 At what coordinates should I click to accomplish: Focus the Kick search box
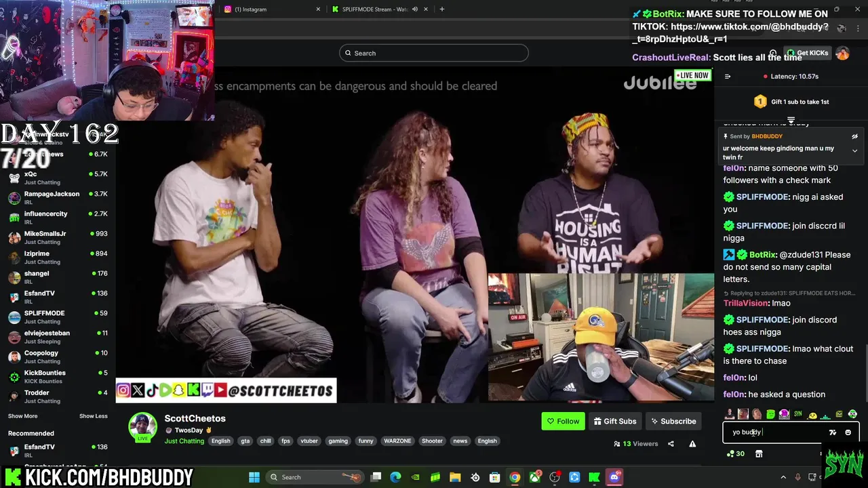(434, 53)
